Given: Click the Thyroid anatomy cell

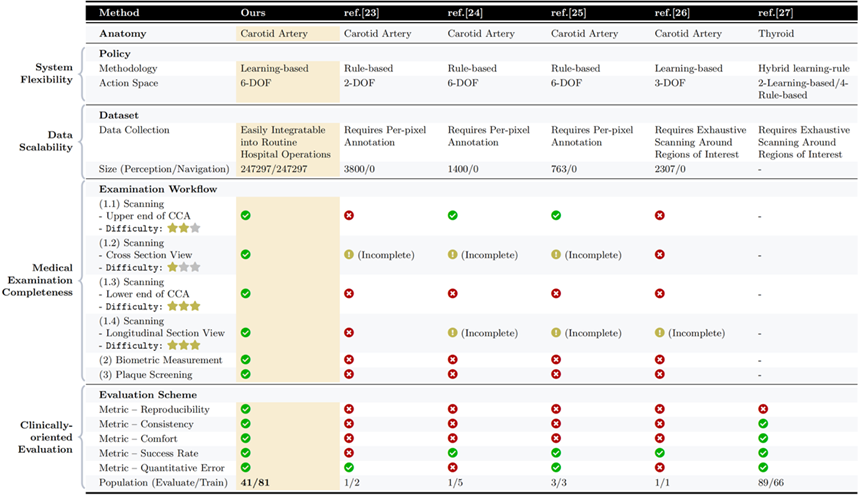Looking at the screenshot, I should (778, 33).
